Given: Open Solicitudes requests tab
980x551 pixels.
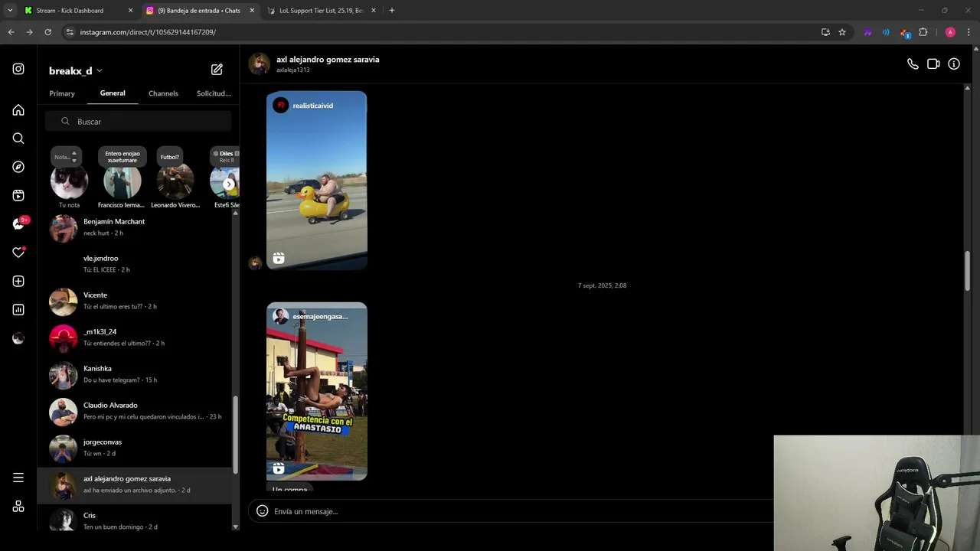Looking at the screenshot, I should point(214,93).
